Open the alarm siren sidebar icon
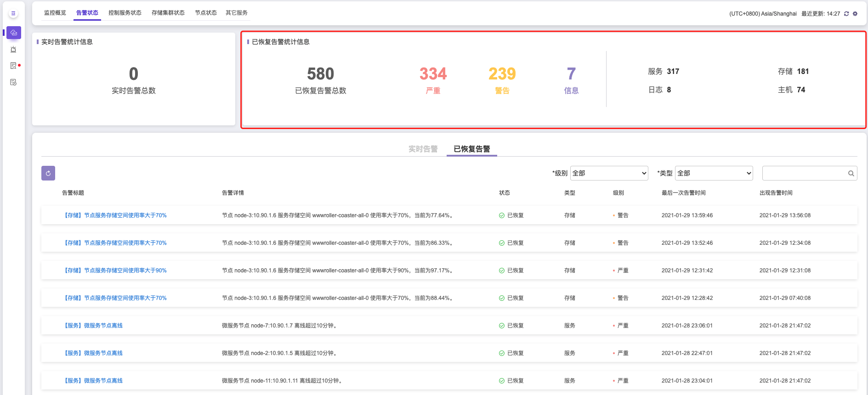868x395 pixels. (x=13, y=49)
